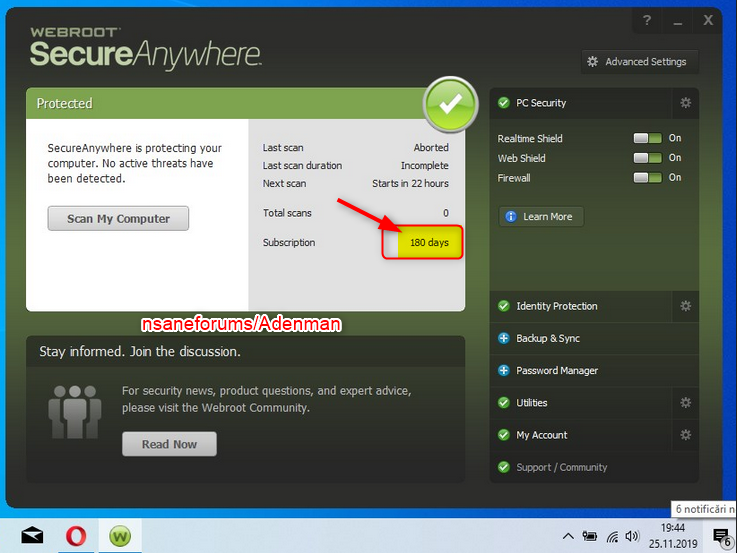Minimize the SecureAnywhere window
This screenshot has height=553, width=737.
click(677, 21)
